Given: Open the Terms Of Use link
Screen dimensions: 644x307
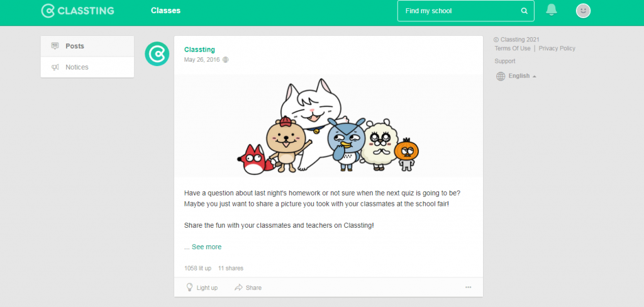Looking at the screenshot, I should [x=512, y=48].
